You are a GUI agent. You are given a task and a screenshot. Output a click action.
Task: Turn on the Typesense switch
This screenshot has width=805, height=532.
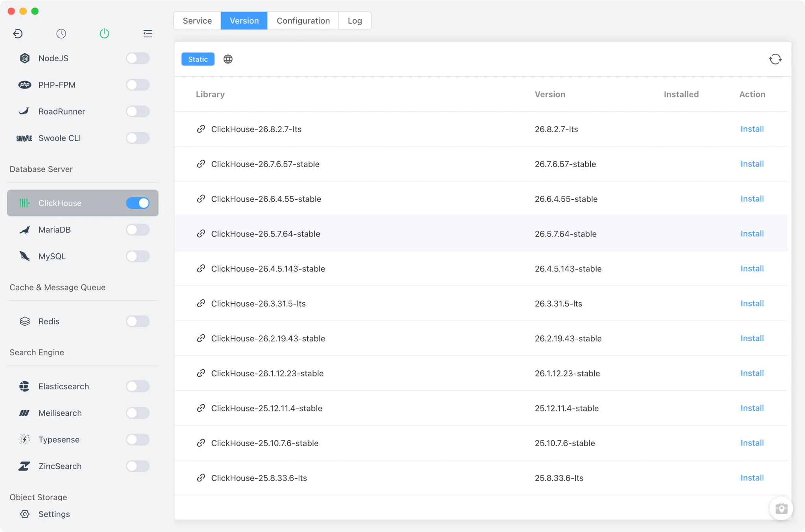click(138, 439)
